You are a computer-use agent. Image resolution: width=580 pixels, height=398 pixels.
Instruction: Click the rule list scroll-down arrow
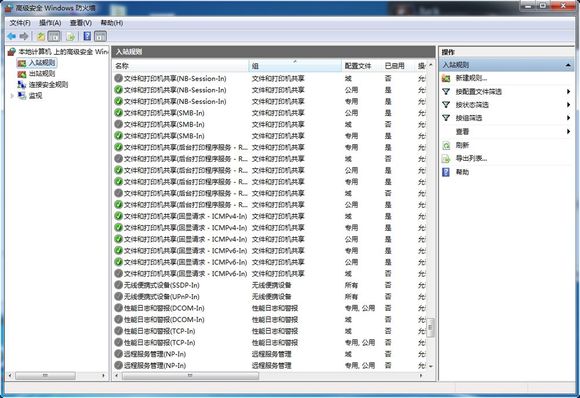click(x=430, y=366)
